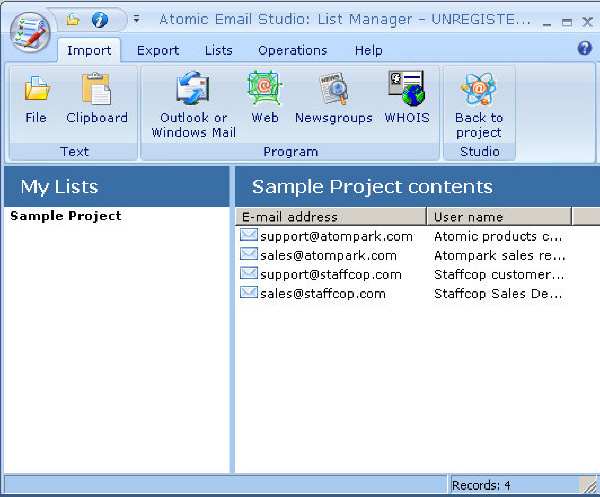Open the Help ribbon tab
Image resolution: width=600 pixels, height=497 pixels.
(368, 51)
